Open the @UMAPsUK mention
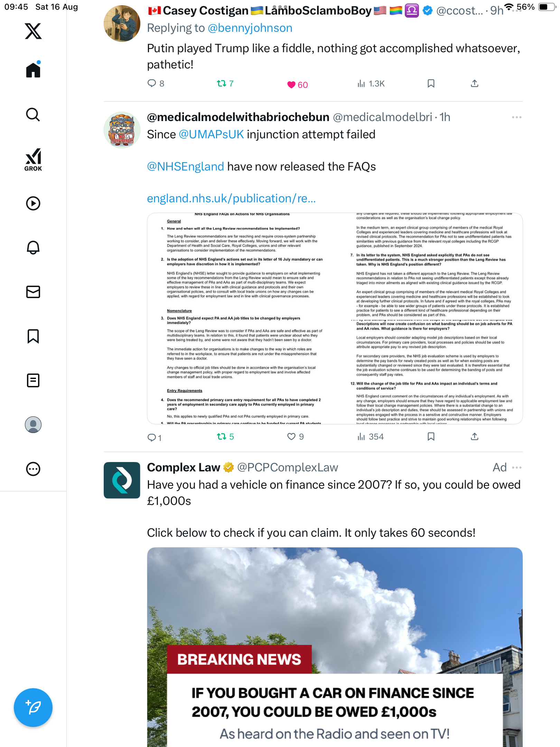This screenshot has width=560, height=747. (211, 135)
